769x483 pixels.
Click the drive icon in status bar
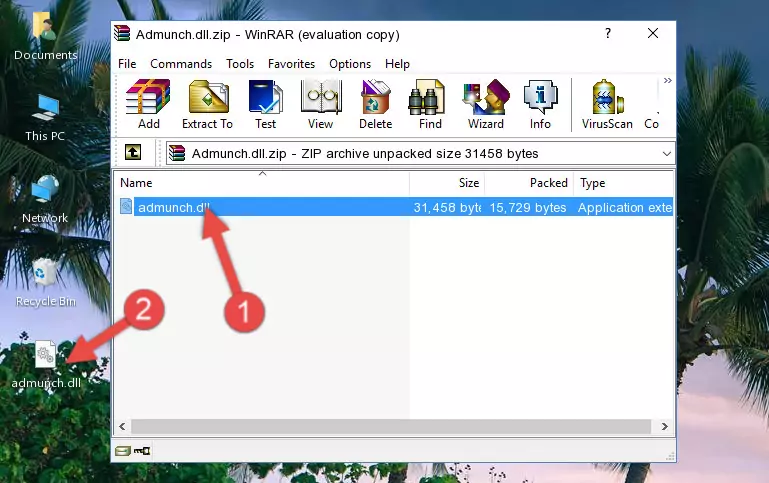click(123, 451)
